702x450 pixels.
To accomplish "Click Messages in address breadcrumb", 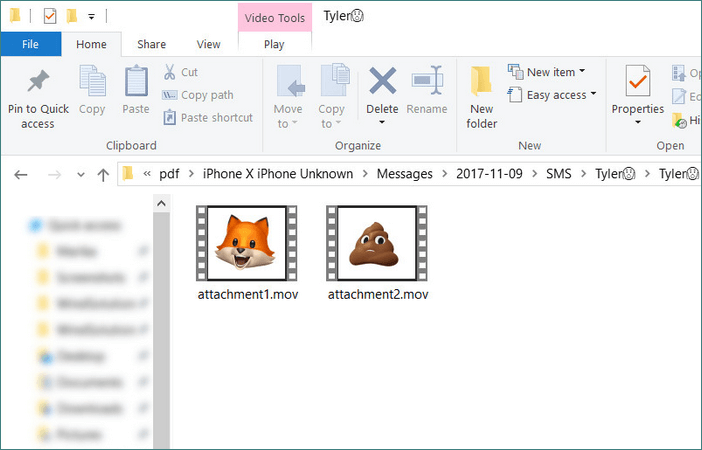I will pos(405,174).
